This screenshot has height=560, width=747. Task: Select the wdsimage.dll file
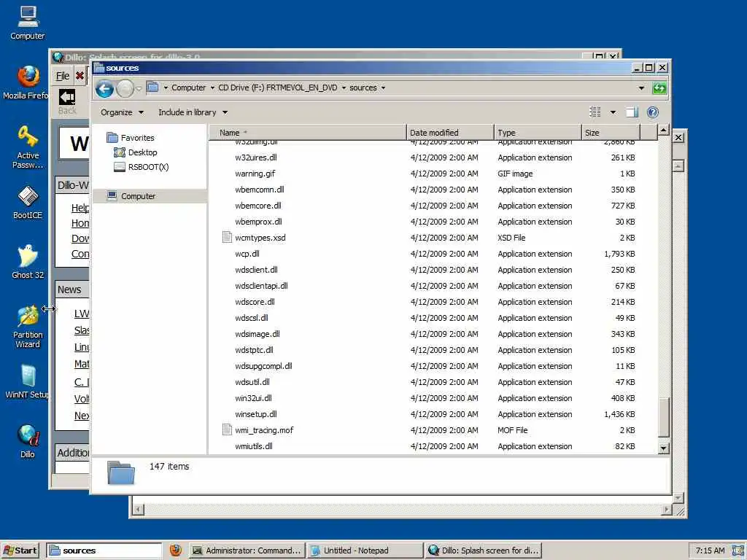pos(258,334)
